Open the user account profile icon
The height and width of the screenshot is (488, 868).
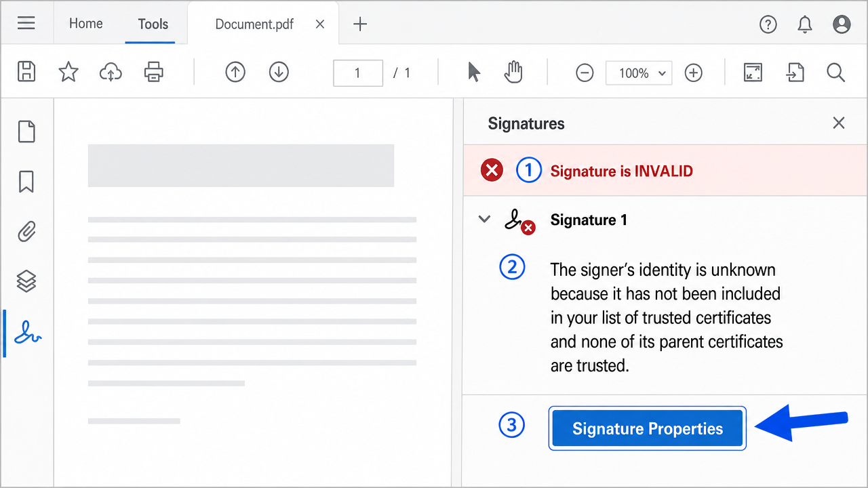pyautogui.click(x=842, y=25)
